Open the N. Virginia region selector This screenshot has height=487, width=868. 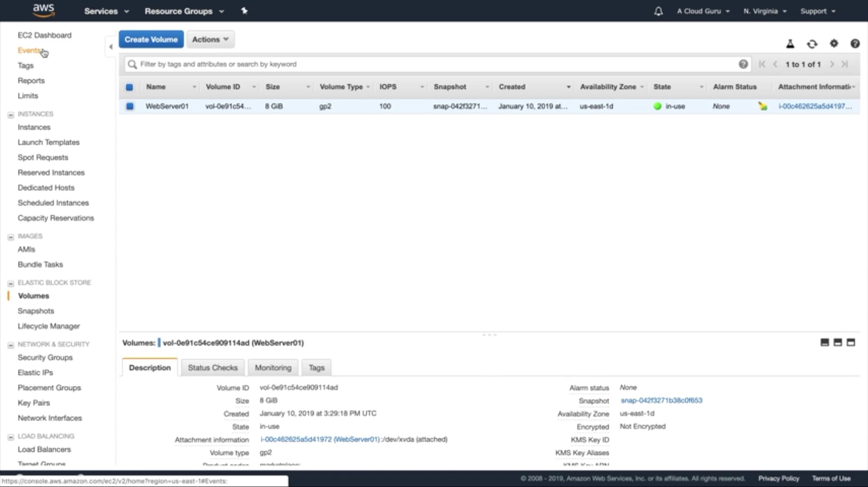click(765, 11)
